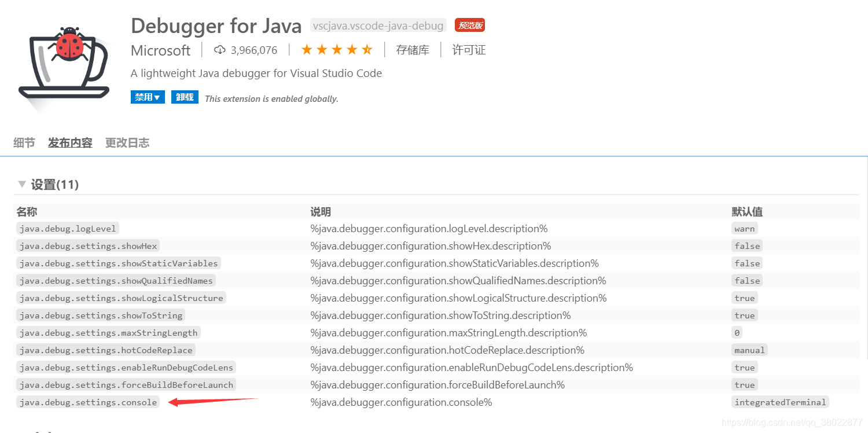868x433 pixels.
Task: Click the showQualifiedNames description text
Action: pyautogui.click(x=458, y=281)
